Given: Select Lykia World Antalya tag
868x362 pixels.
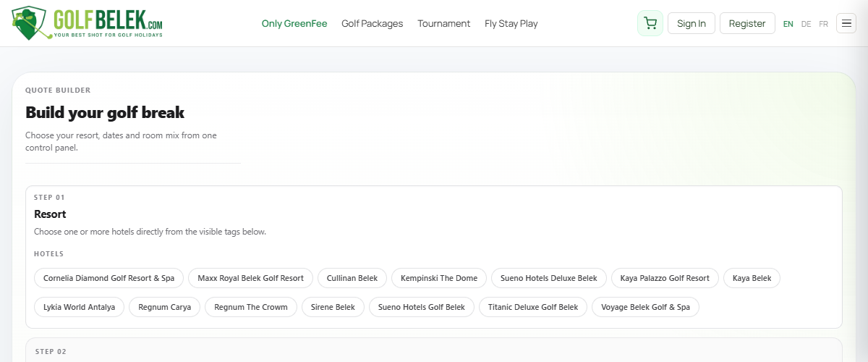Looking at the screenshot, I should (x=80, y=307).
